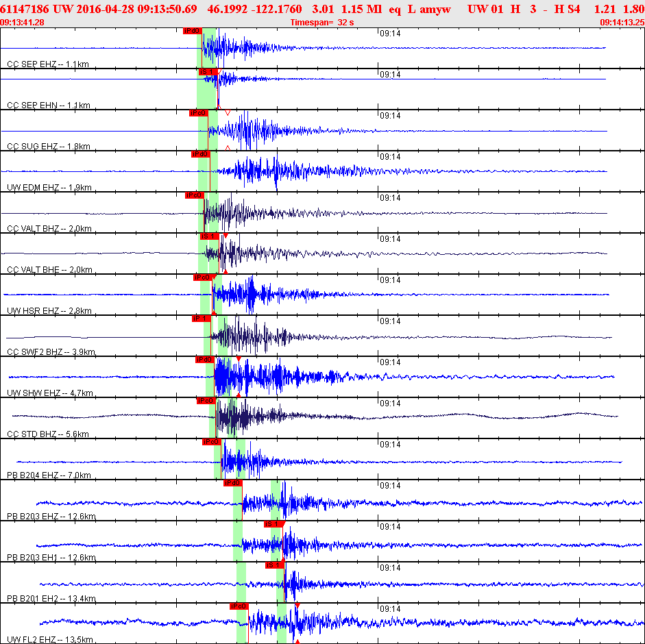Click the end time 09:14:13.25 label
645x644 pixels.
tap(622, 23)
